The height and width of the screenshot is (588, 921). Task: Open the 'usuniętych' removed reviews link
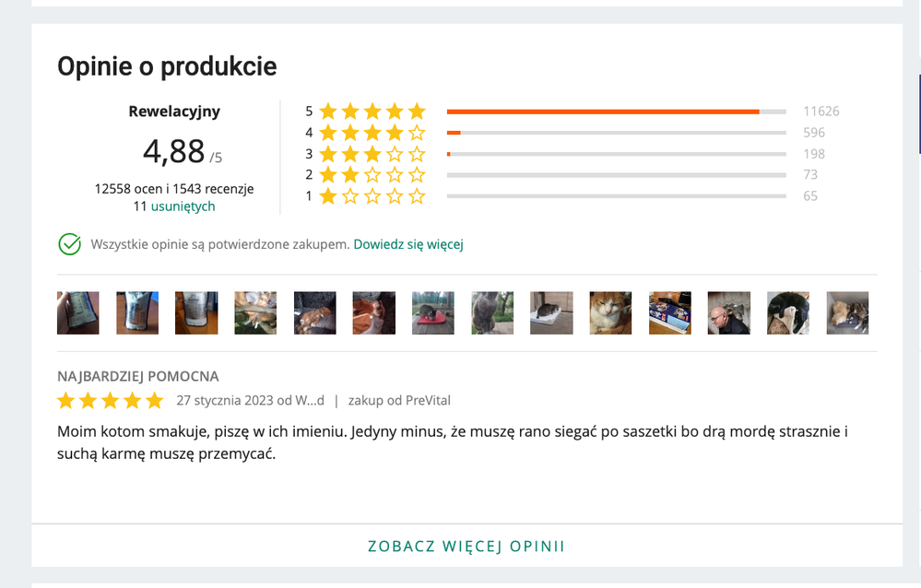coord(183,206)
